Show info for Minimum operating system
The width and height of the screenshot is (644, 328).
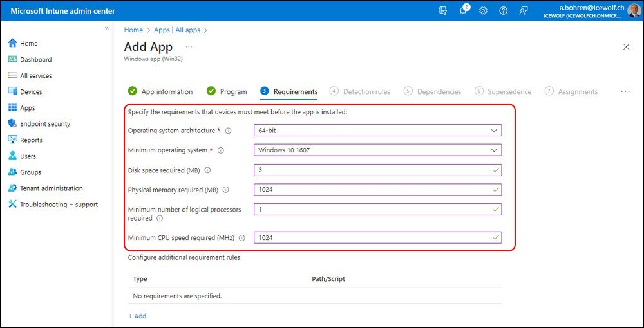220,150
